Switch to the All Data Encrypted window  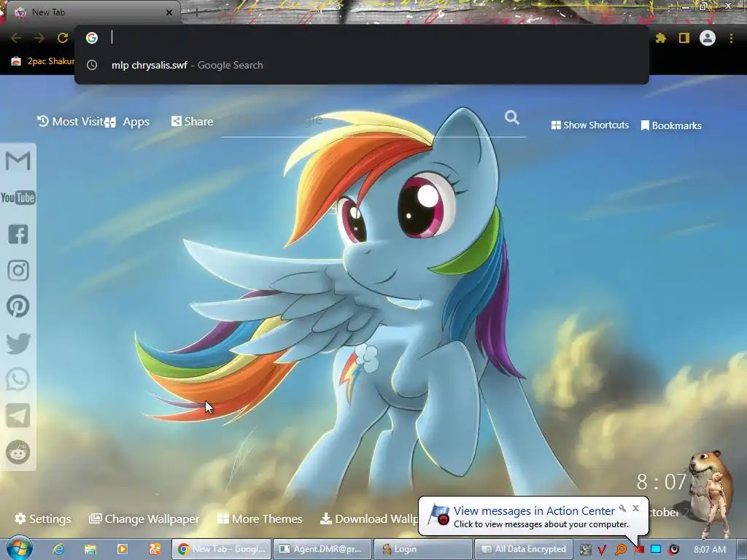[x=524, y=549]
